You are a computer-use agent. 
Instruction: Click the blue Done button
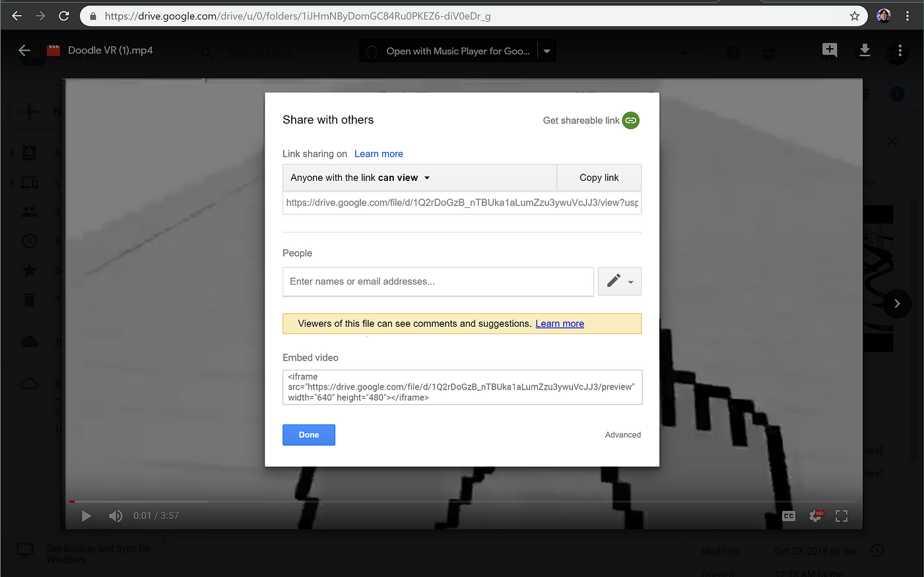coord(309,435)
